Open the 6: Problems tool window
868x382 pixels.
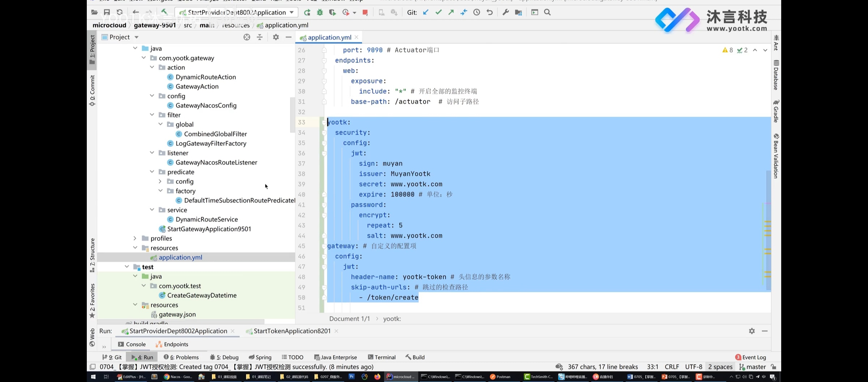pos(181,357)
